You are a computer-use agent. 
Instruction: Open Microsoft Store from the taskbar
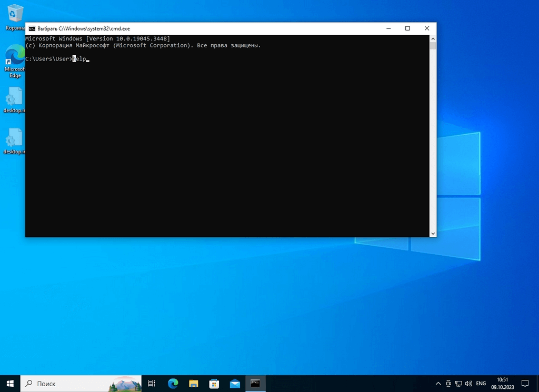[214, 384]
